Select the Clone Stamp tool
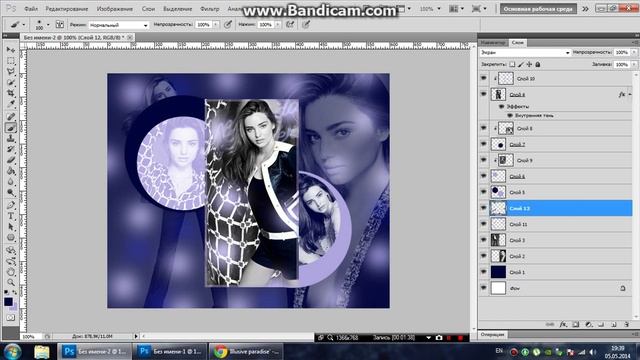 [11, 139]
